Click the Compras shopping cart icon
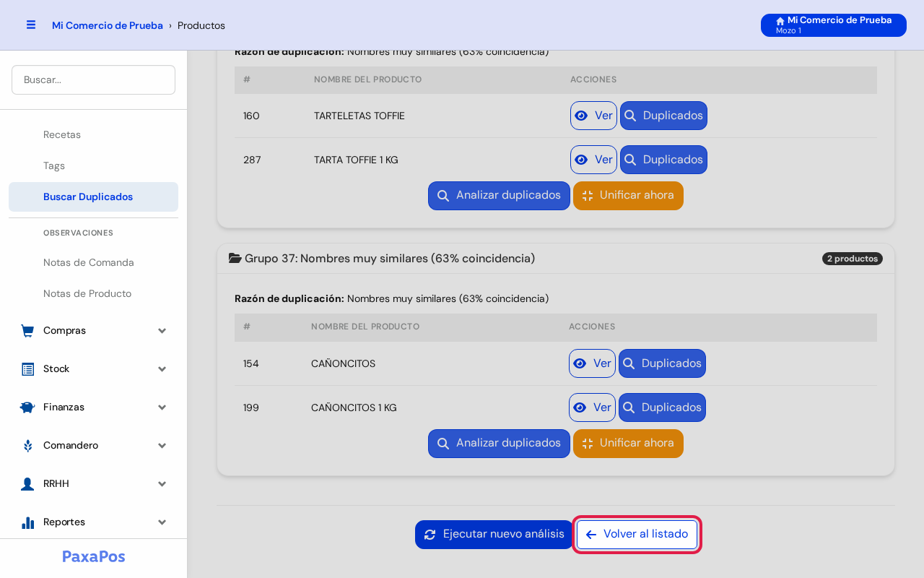The image size is (924, 578). coord(27,331)
